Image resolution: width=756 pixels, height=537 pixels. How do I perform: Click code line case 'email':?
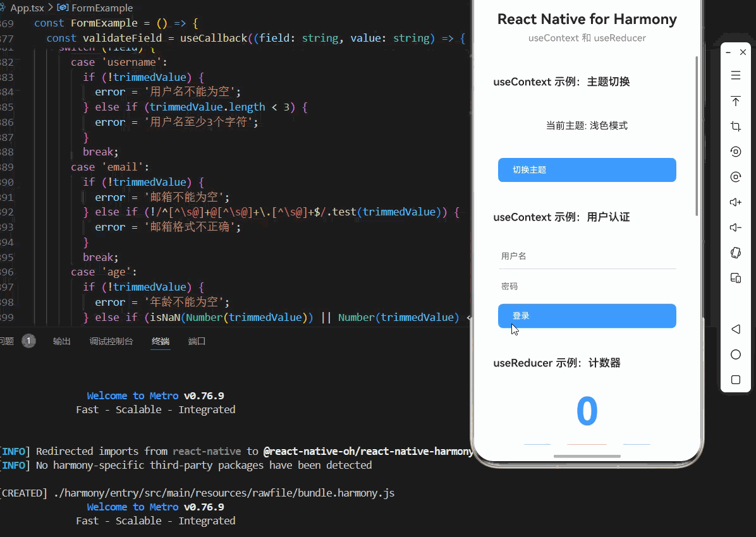click(x=110, y=167)
